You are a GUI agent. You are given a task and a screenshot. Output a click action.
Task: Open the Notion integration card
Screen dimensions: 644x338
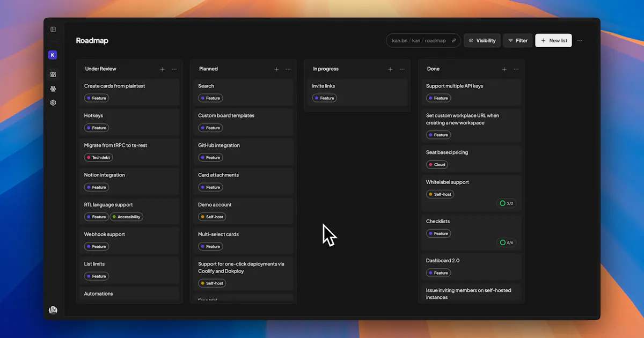tap(129, 181)
